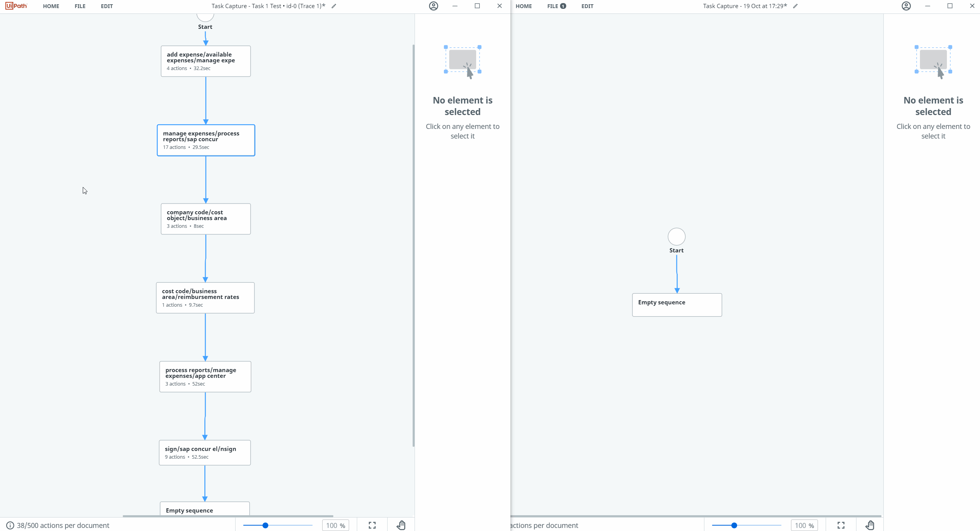Viewport: 980px width, 531px height.
Task: Open the user account icon in left window
Action: tap(433, 6)
